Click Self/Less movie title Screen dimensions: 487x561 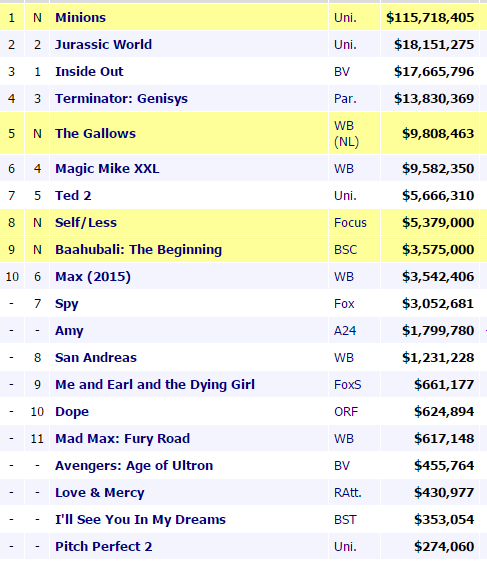point(86,223)
